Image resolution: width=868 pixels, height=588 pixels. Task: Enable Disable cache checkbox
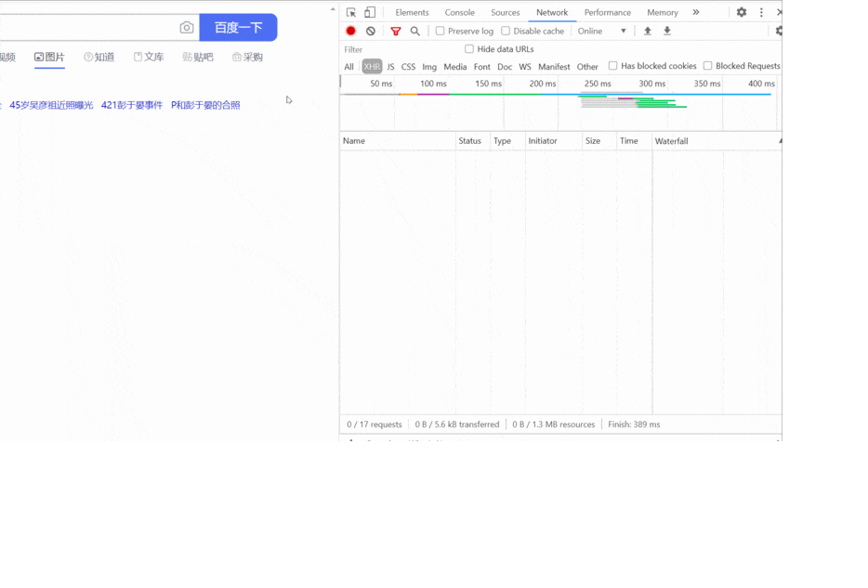pos(505,31)
